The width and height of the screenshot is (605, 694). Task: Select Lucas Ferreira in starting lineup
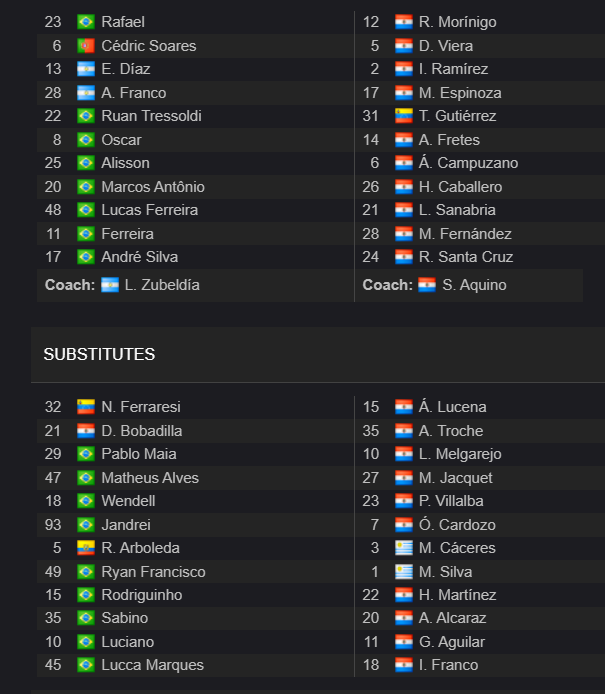click(150, 210)
